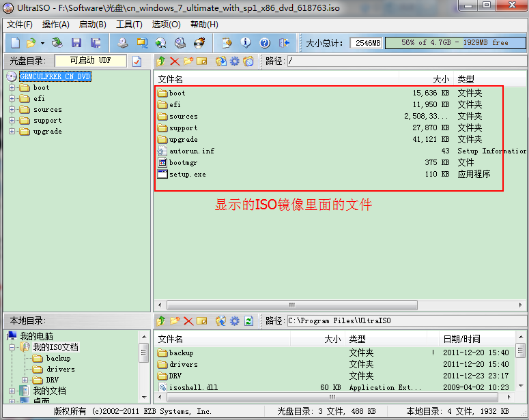Screen dimensions: 529x420
Task: Open the dropdown arrow next to Open icon
Action: click(x=42, y=43)
